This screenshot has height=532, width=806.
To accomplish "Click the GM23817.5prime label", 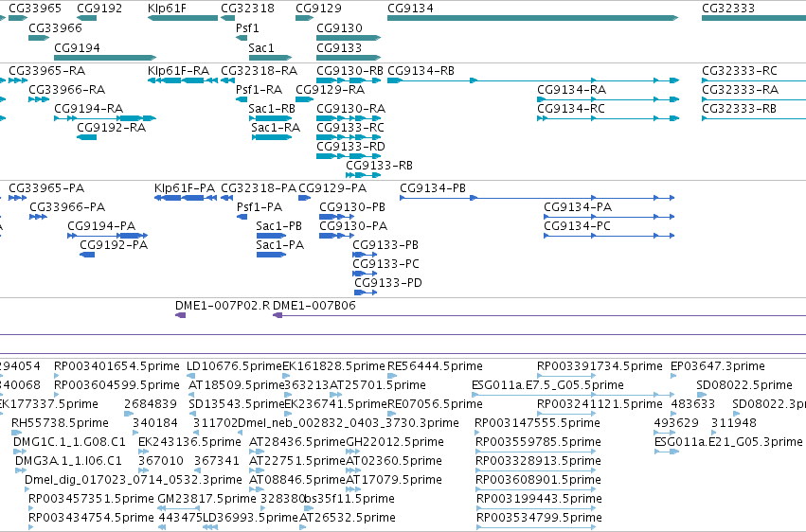I will tap(206, 499).
